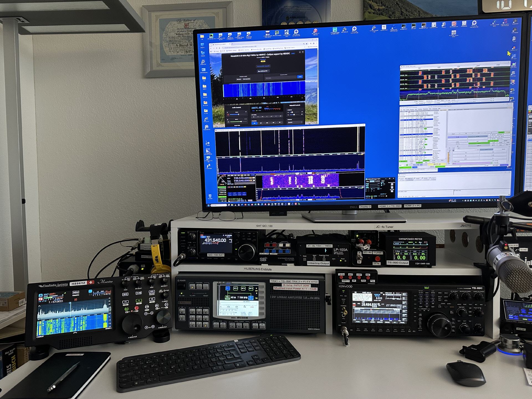Open File Explorer from the taskbar
The width and height of the screenshot is (532, 399).
[x=232, y=205]
